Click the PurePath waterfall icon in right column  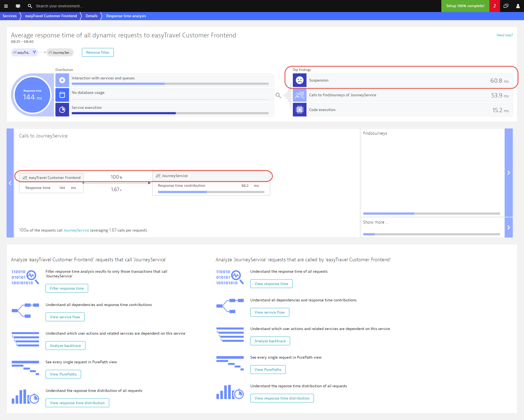coord(230,363)
